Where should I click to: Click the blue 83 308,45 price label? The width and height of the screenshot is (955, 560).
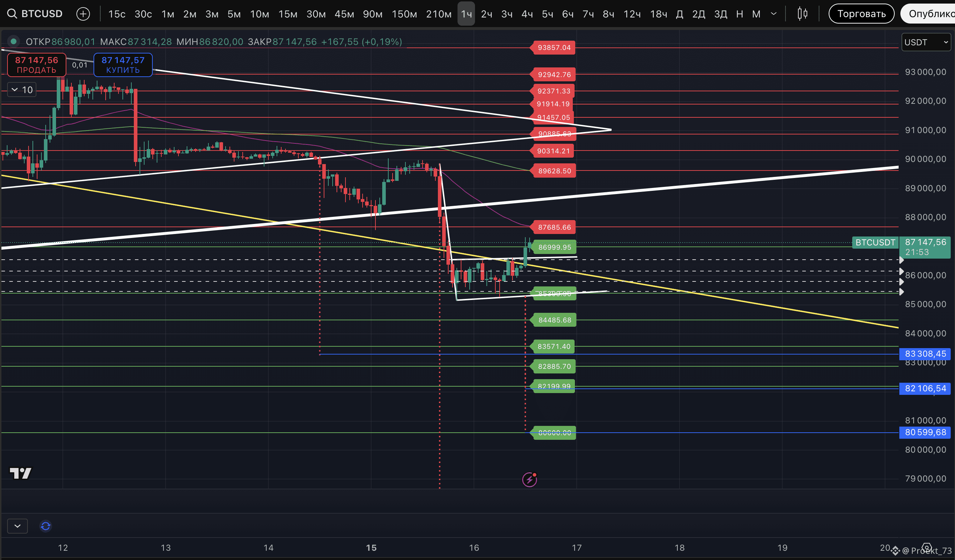point(925,354)
